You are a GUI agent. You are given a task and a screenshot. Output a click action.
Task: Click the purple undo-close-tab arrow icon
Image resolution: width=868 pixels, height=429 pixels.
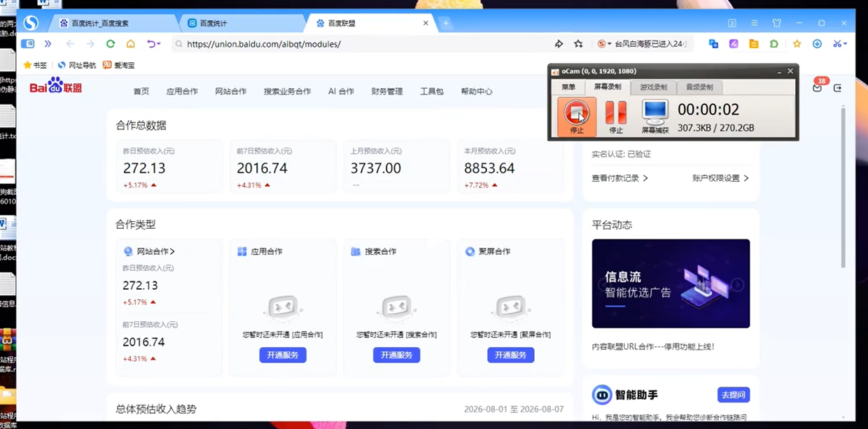[x=152, y=43]
